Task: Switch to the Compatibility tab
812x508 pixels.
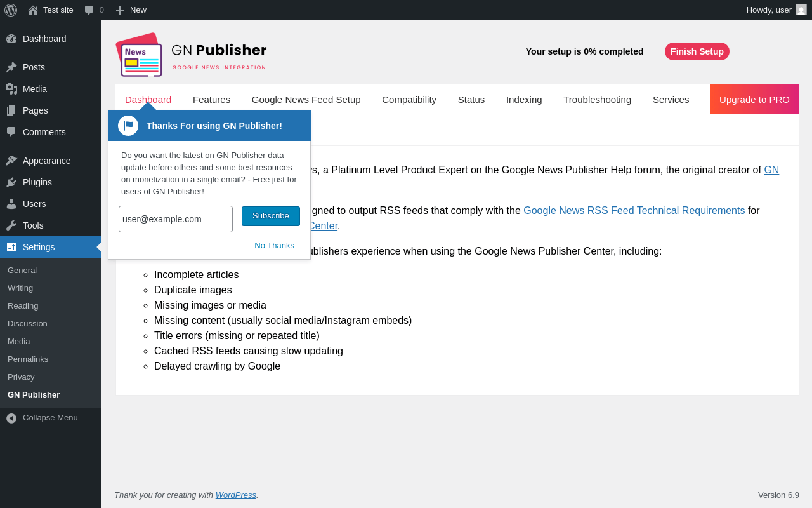Action: (x=409, y=100)
